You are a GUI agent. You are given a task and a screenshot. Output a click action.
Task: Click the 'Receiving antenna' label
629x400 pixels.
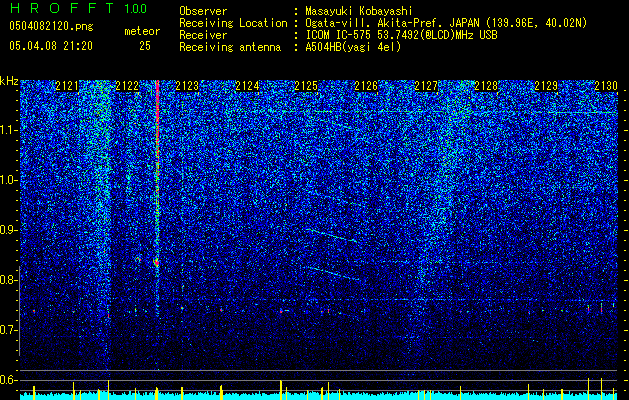230,47
